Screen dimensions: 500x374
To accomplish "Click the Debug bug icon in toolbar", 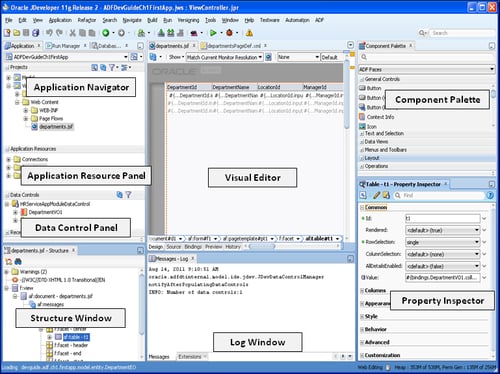I will [x=230, y=33].
